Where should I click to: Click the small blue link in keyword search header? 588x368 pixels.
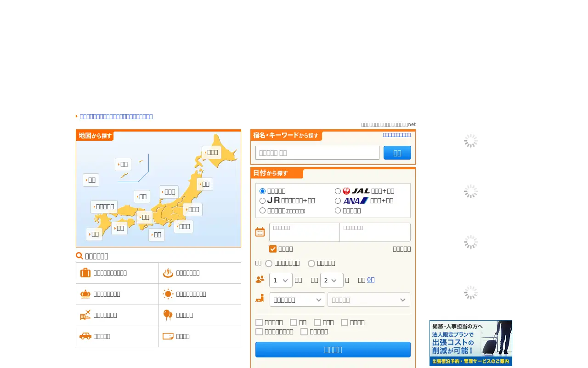point(397,135)
